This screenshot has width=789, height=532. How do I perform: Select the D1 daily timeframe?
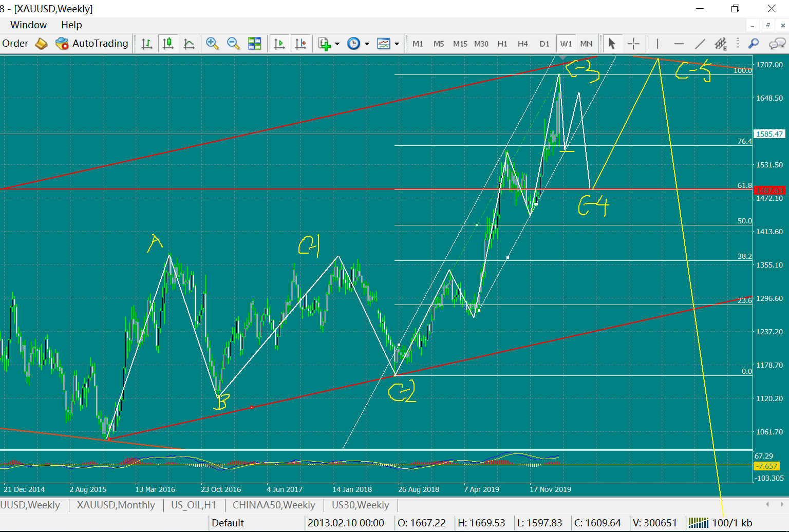click(544, 44)
